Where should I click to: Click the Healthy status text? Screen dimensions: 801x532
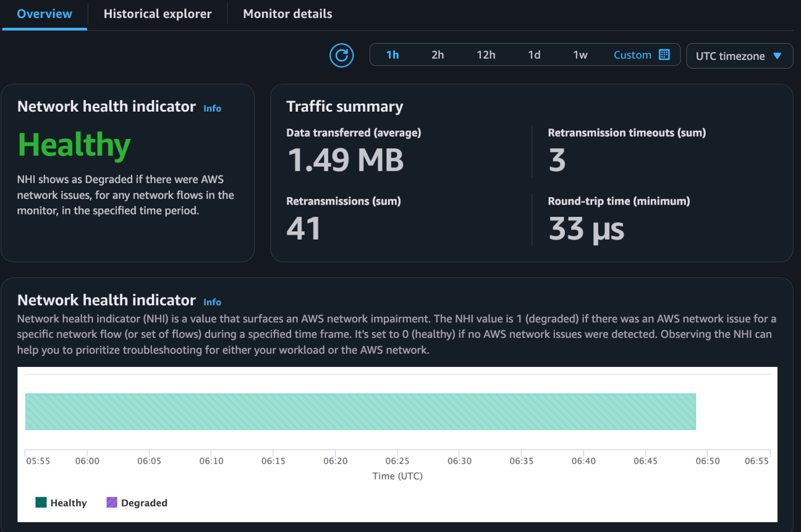point(74,145)
